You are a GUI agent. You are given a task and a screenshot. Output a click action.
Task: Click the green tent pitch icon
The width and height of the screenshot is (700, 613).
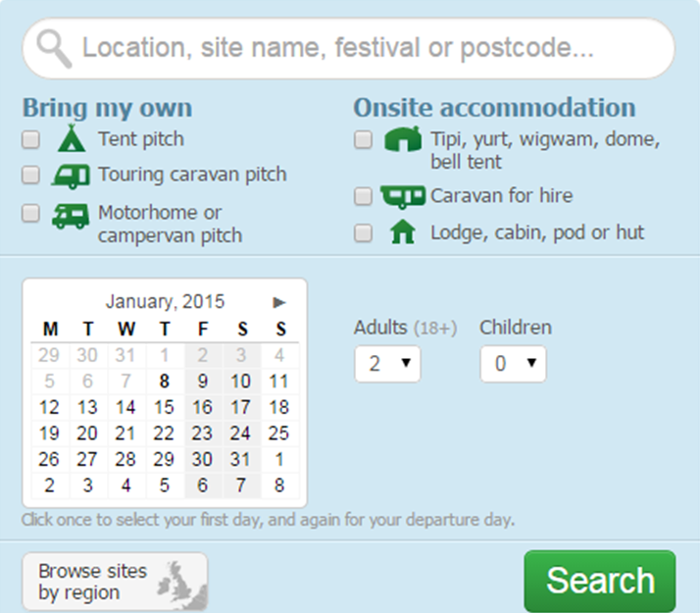pyautogui.click(x=71, y=139)
